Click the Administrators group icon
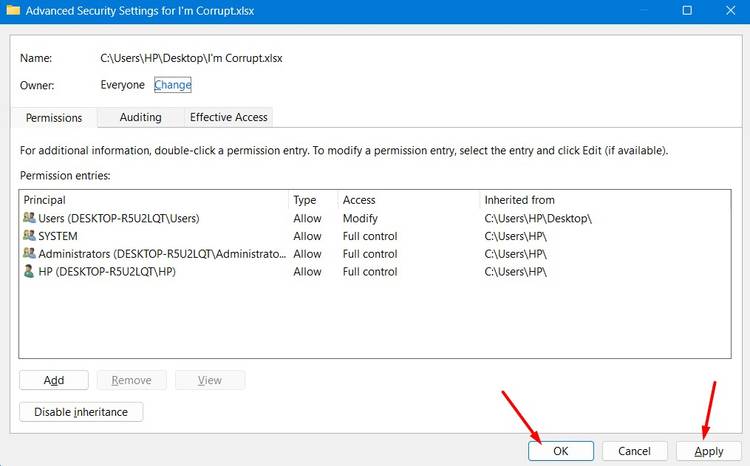750x466 pixels. (x=29, y=253)
